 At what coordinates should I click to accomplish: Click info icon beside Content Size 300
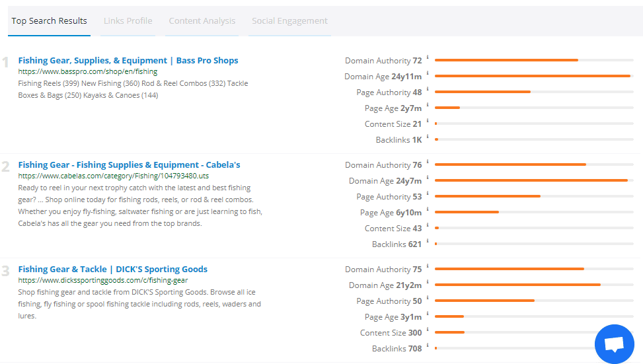pos(428,330)
